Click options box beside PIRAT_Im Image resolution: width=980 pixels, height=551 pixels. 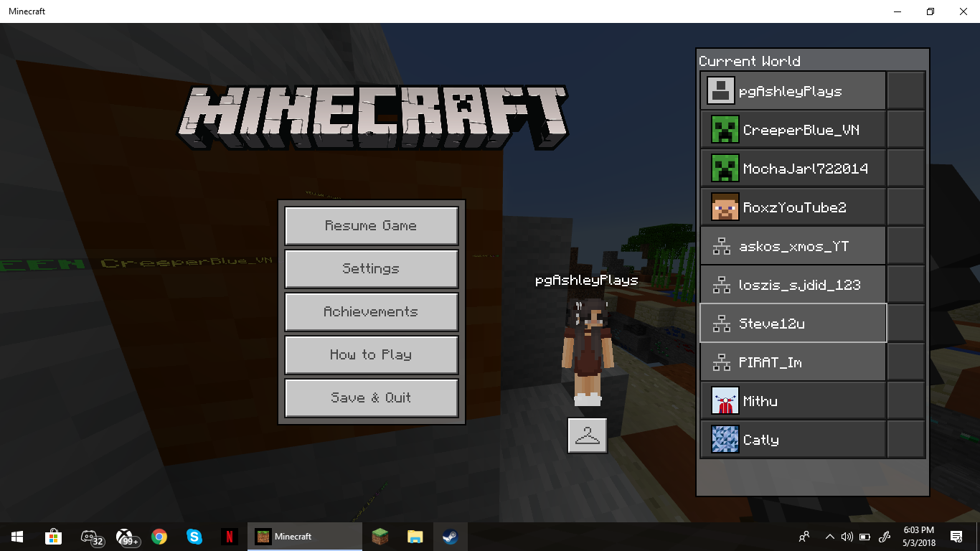click(906, 362)
